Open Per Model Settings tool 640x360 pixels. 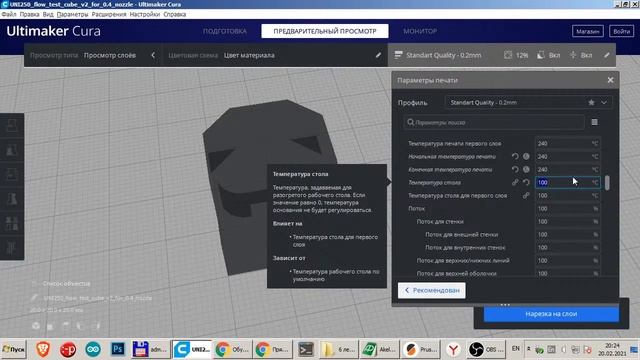click(x=12, y=224)
